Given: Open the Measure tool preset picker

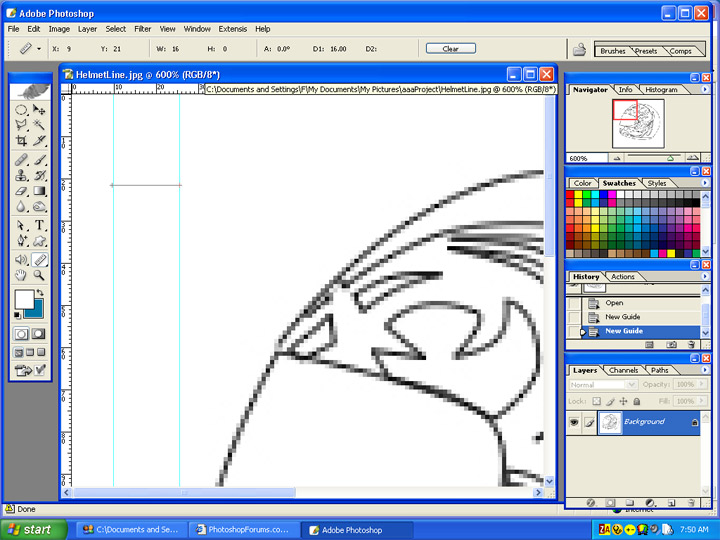Looking at the screenshot, I should (31, 48).
